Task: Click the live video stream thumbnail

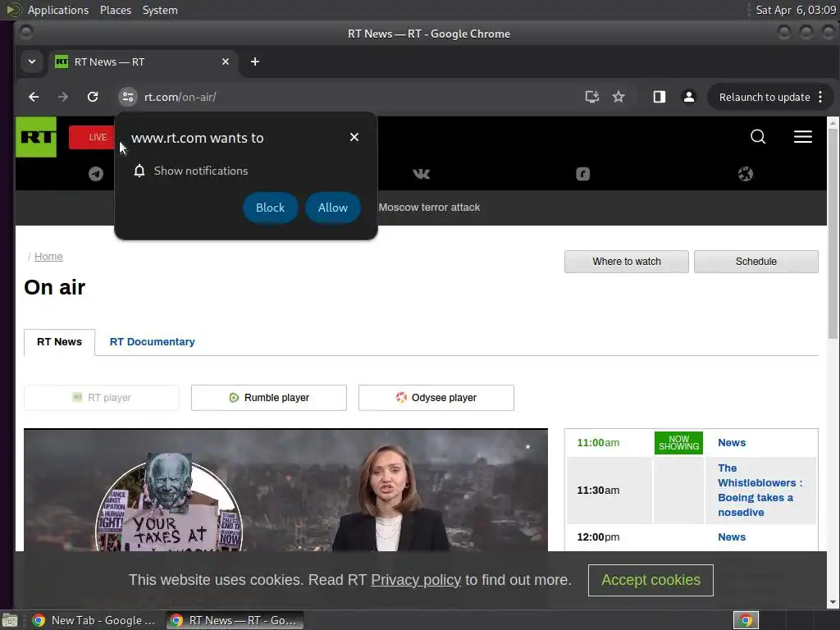Action: click(285, 490)
